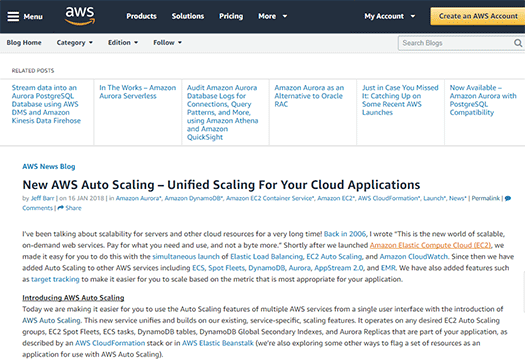Open the Solutions menu
This screenshot has width=525, height=363.
188,16
